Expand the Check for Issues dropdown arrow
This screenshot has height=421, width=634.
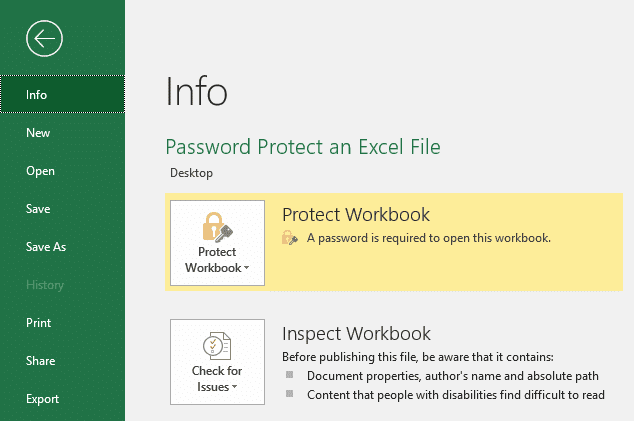tap(235, 387)
